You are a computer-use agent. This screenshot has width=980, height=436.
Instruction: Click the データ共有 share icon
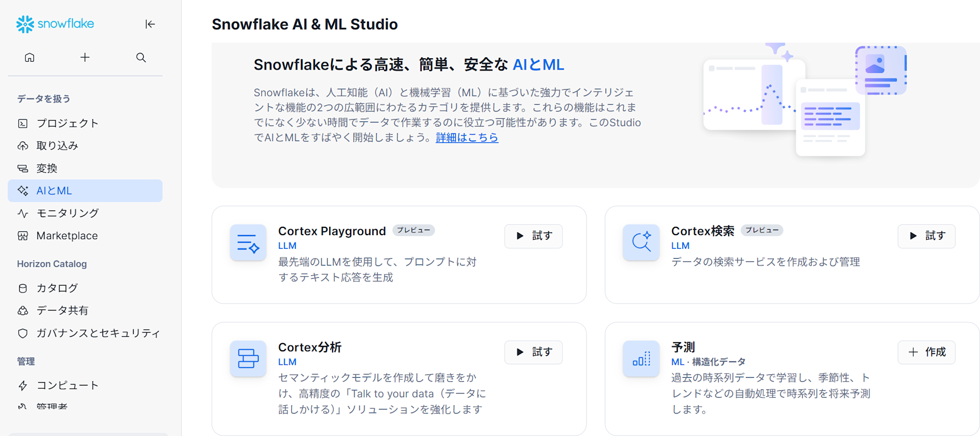23,311
